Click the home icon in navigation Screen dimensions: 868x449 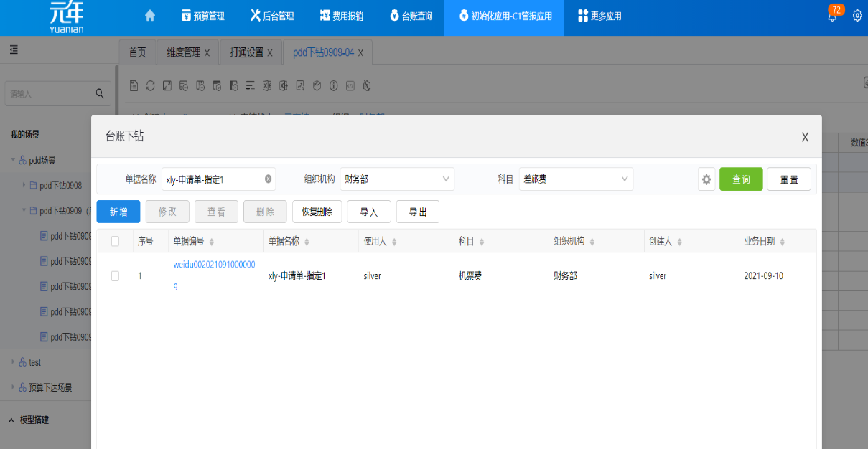point(150,16)
